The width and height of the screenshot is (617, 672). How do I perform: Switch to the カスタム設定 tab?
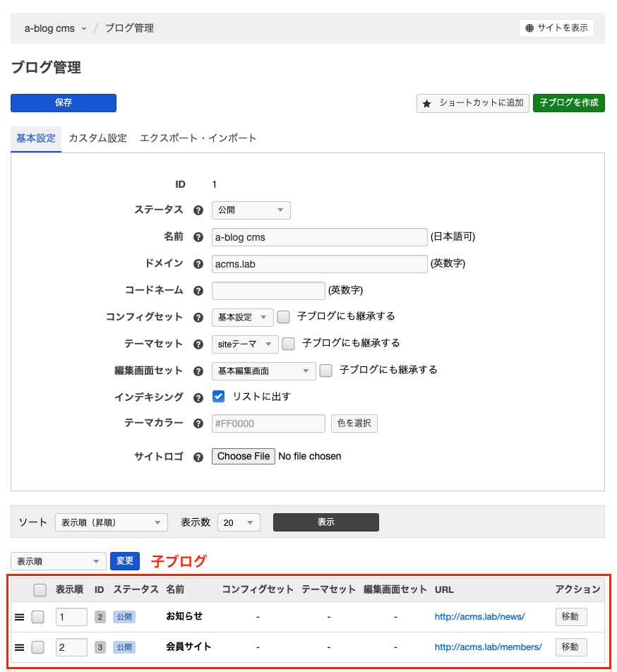(x=97, y=138)
